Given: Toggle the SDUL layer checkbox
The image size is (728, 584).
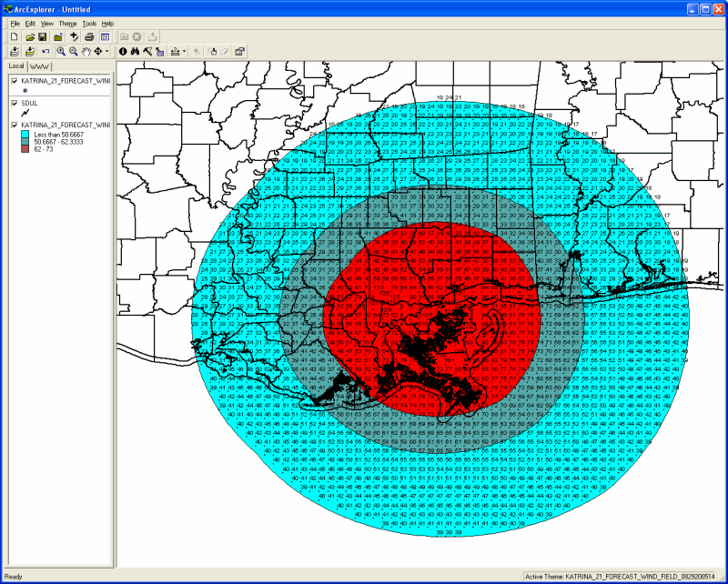Looking at the screenshot, I should coord(15,103).
